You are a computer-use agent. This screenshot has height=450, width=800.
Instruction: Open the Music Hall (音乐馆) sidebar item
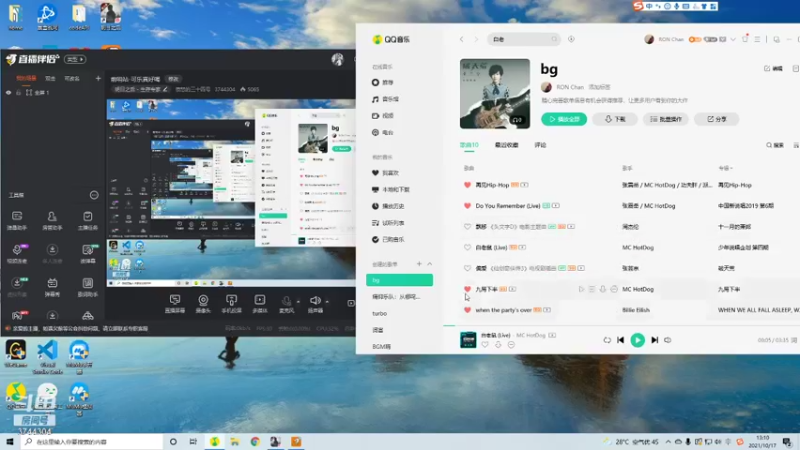(x=385, y=99)
